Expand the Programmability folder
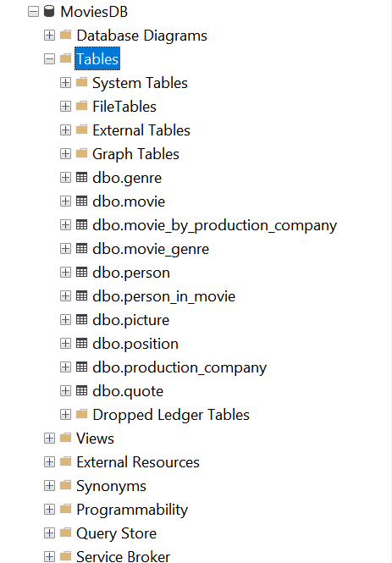Screen dimensions: 392x563 [x=50, y=509]
